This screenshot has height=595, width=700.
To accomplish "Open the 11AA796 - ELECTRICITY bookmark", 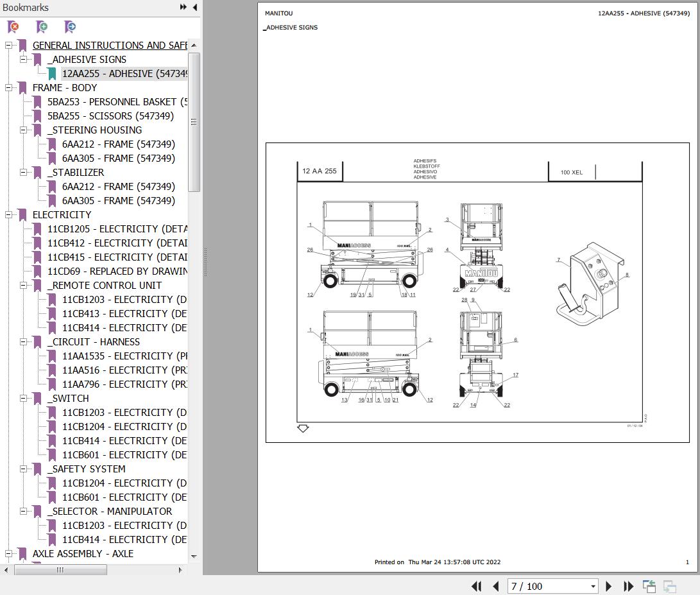I will click(x=124, y=384).
